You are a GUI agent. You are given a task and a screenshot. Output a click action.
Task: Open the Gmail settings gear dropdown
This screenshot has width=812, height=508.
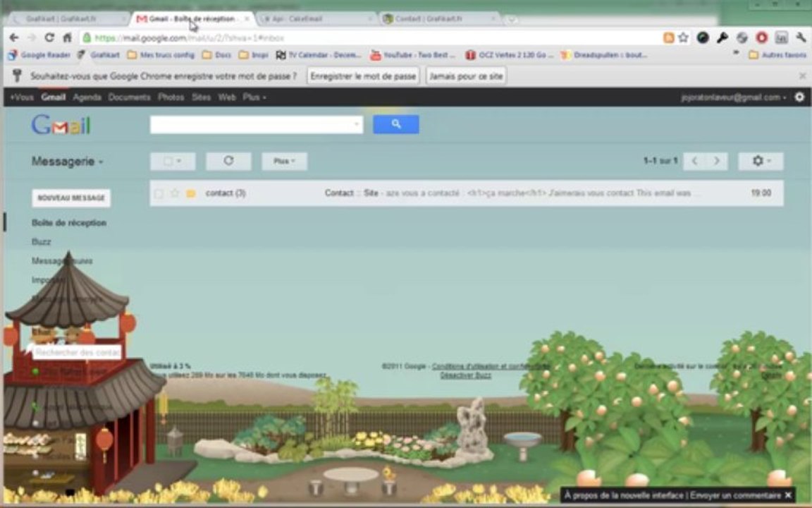coord(761,161)
